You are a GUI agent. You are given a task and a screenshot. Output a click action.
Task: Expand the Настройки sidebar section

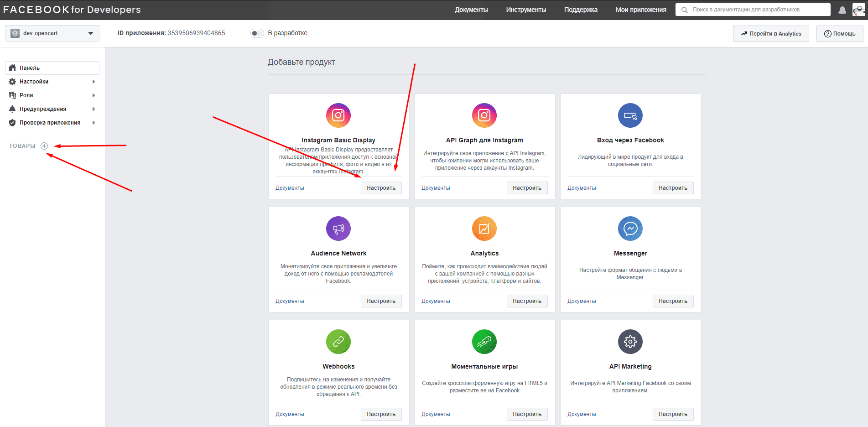(x=52, y=82)
